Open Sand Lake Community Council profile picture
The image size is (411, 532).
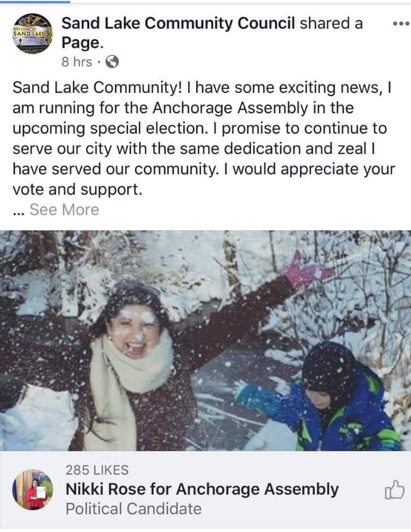(x=33, y=33)
